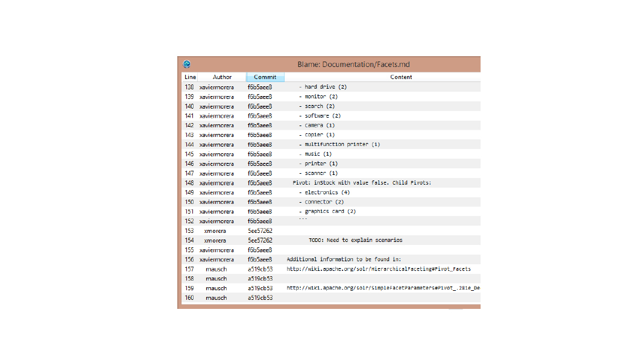
Task: Select author mausch on line 158
Action: coord(216,279)
